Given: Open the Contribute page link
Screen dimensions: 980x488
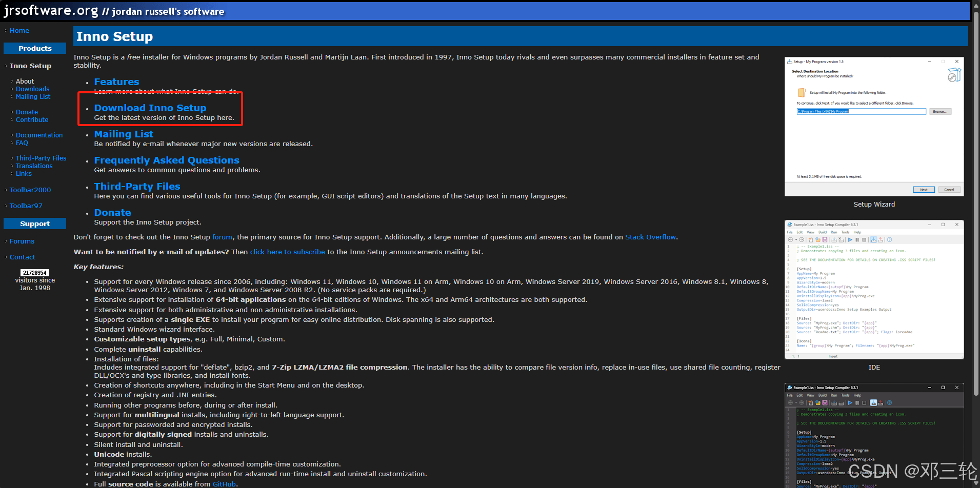Looking at the screenshot, I should click(32, 120).
